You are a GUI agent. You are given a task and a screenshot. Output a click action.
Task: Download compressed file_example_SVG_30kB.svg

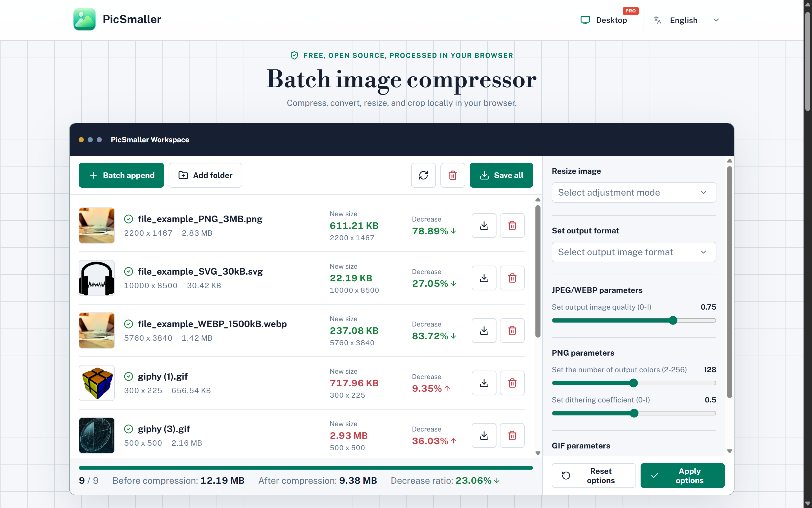pyautogui.click(x=484, y=278)
